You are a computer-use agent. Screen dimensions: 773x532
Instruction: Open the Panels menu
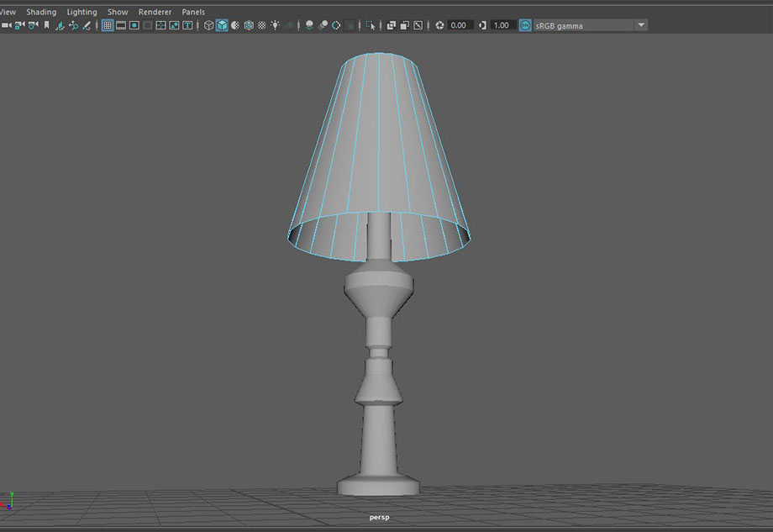193,12
